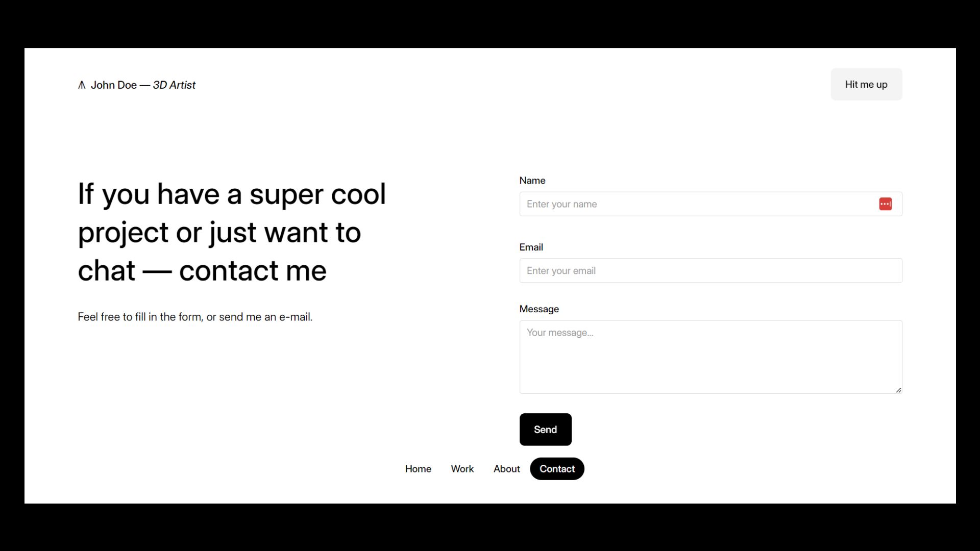Click the Message field label
The width and height of the screenshot is (980, 551).
pyautogui.click(x=539, y=309)
